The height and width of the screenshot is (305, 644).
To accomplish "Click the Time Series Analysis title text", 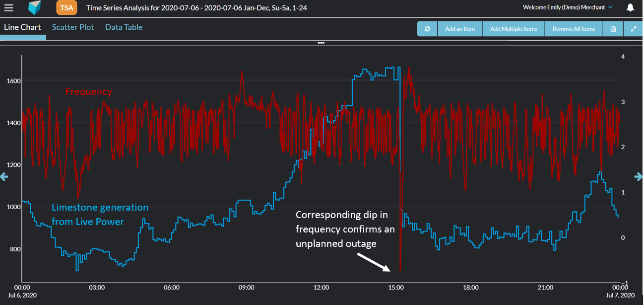I will pos(196,8).
